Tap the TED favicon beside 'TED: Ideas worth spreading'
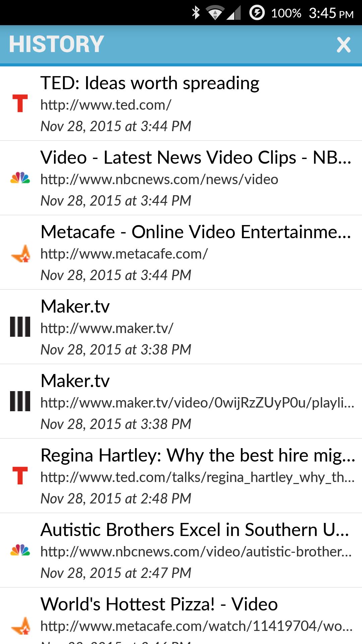This screenshot has width=362, height=644. click(20, 103)
